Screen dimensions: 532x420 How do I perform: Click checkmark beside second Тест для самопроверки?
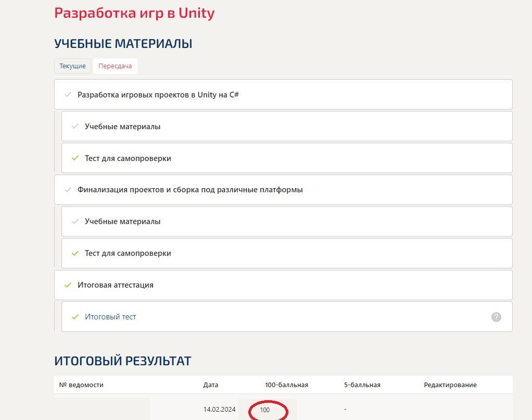75,253
